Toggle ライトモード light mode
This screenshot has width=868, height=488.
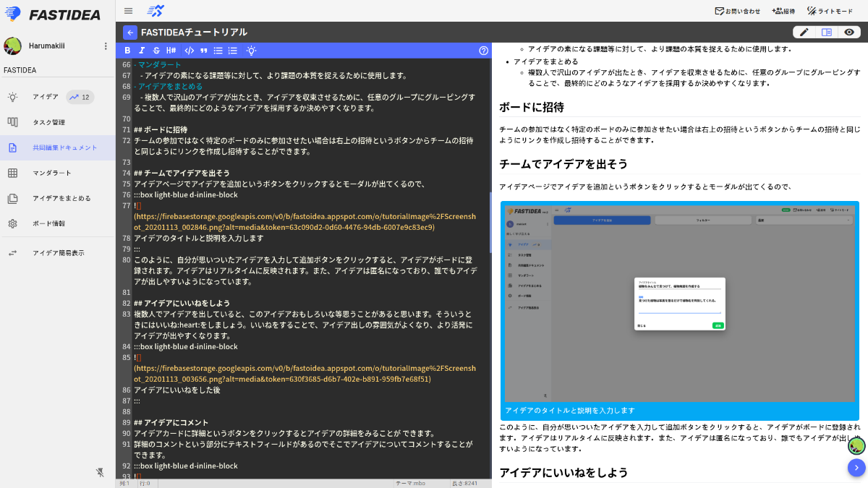(830, 11)
